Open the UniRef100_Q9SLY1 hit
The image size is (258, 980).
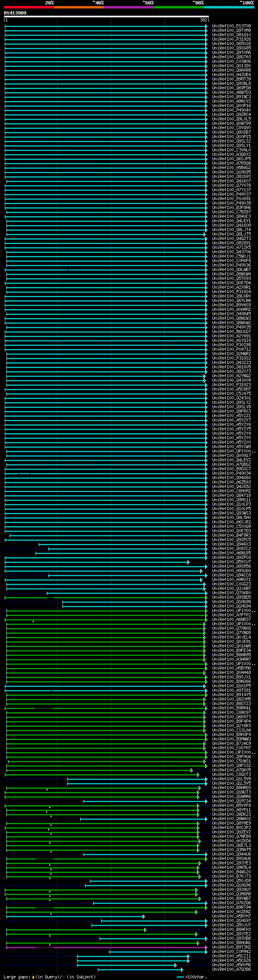[231, 146]
